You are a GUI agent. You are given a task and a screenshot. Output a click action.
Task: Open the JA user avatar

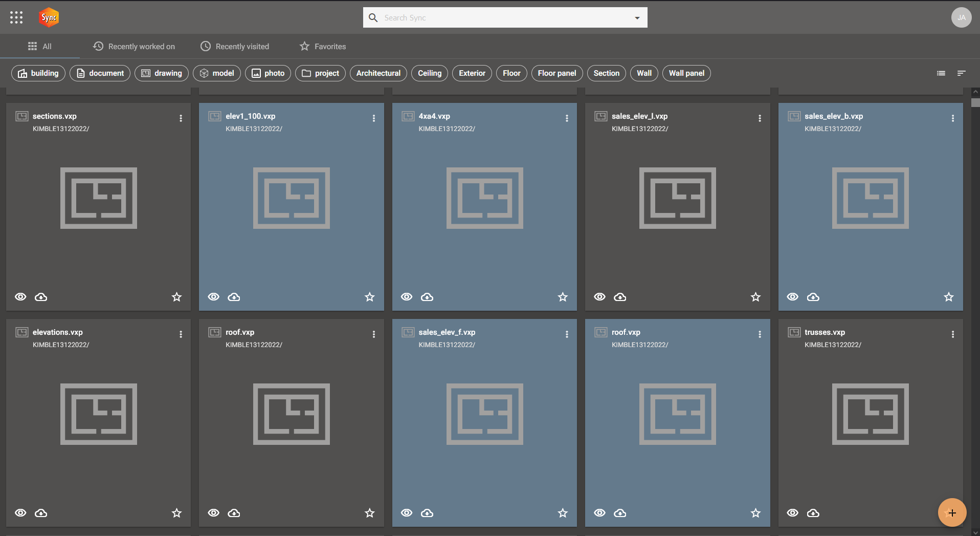coord(961,17)
